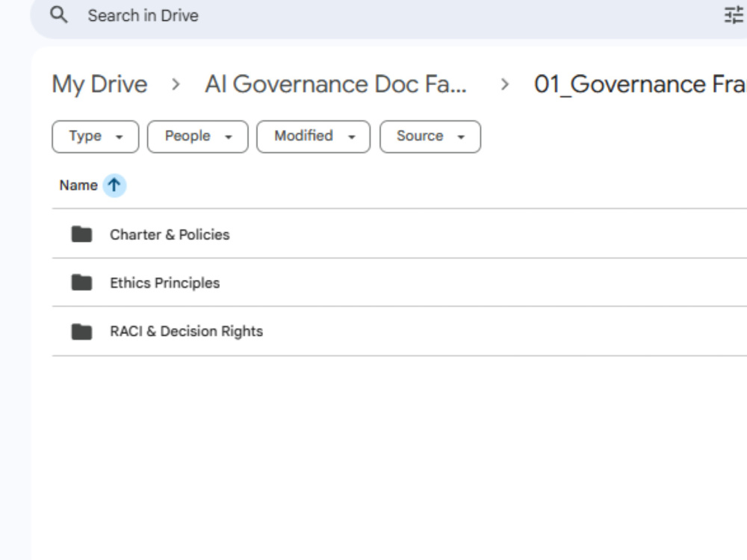This screenshot has width=747, height=560.
Task: Open the Modified filter dropdown
Action: point(314,137)
